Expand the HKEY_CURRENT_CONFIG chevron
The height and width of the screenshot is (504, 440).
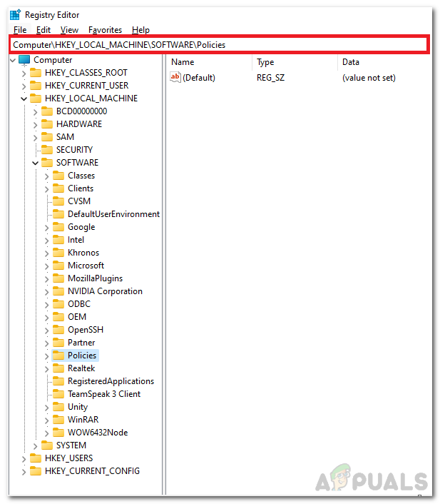click(x=24, y=472)
